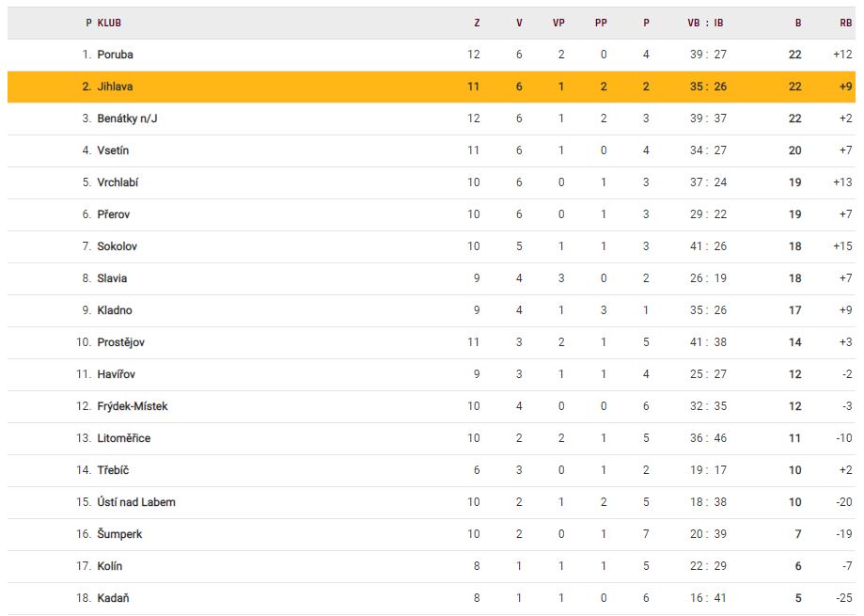Click the Slavia team name
The width and height of the screenshot is (864, 616).
click(112, 278)
